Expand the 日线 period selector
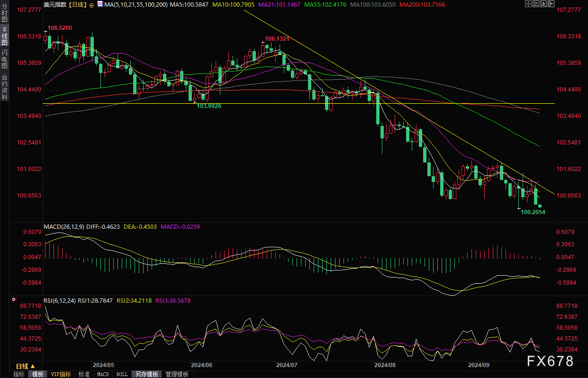This screenshot has height=378, width=588. pos(25,366)
